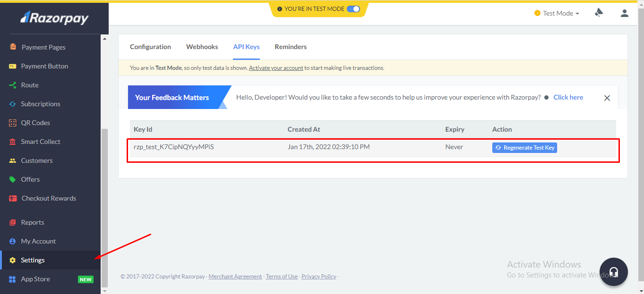Image resolution: width=644 pixels, height=294 pixels.
Task: Go to the Reminders tab
Action: click(x=291, y=47)
